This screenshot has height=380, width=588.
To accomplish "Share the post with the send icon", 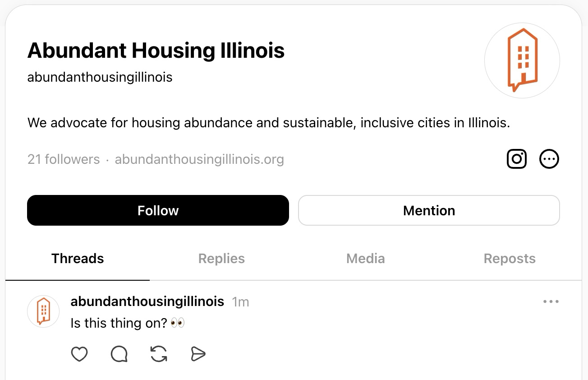I will pos(198,354).
